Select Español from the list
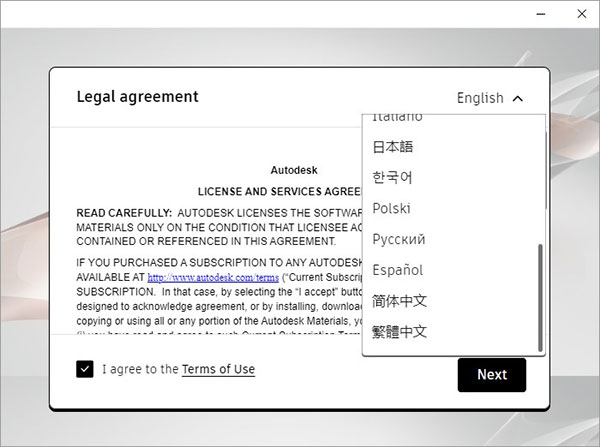 397,270
